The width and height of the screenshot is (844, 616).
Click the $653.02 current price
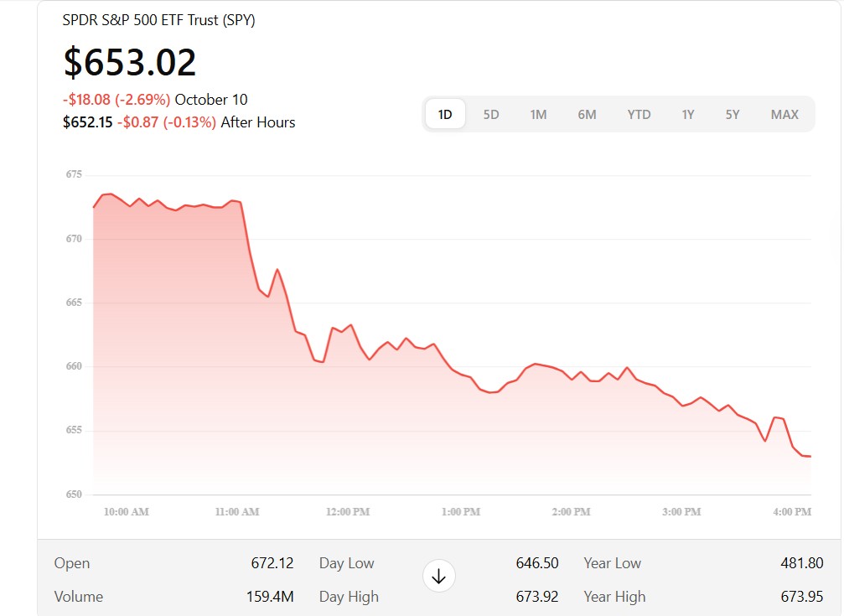point(130,62)
